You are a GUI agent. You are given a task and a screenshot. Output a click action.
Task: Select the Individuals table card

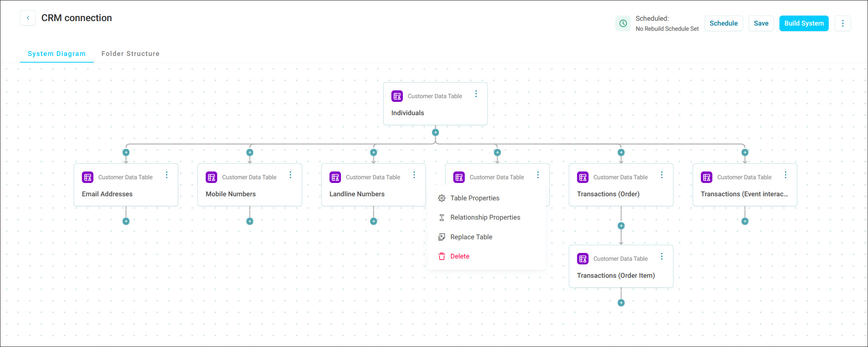coord(435,104)
